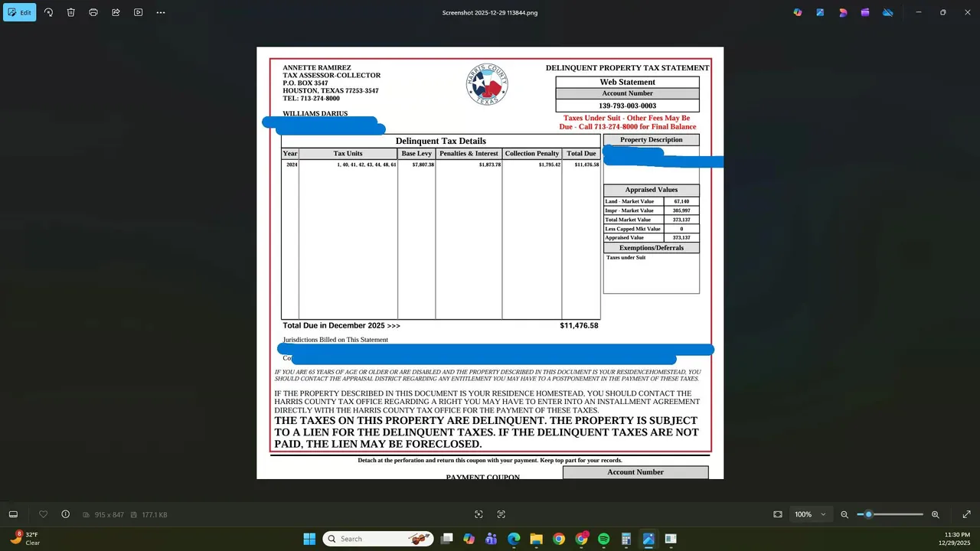Toggle the filmstrip view icon
This screenshot has width=980, height=551.
[x=13, y=514]
